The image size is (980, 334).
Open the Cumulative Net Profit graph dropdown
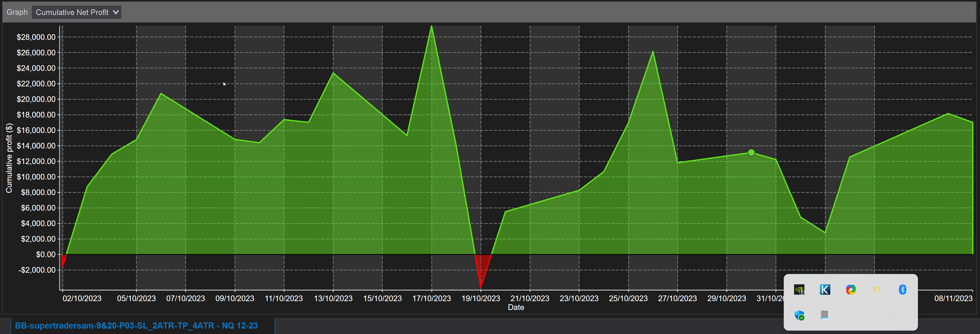point(77,12)
